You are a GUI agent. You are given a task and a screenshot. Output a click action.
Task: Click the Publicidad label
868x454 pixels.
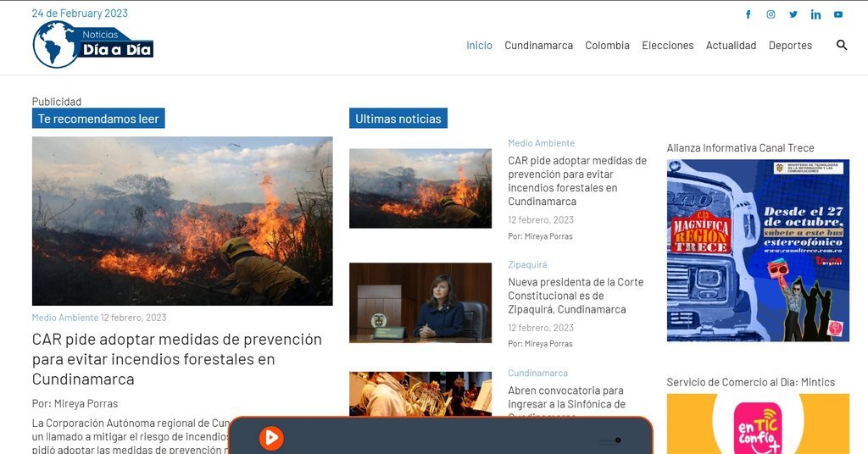pyautogui.click(x=57, y=102)
